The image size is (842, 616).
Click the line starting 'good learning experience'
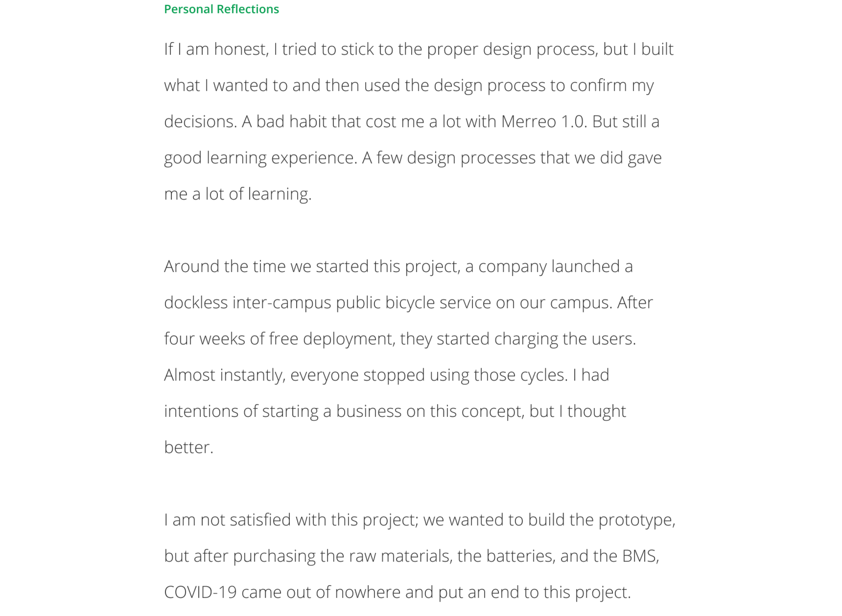tap(412, 158)
